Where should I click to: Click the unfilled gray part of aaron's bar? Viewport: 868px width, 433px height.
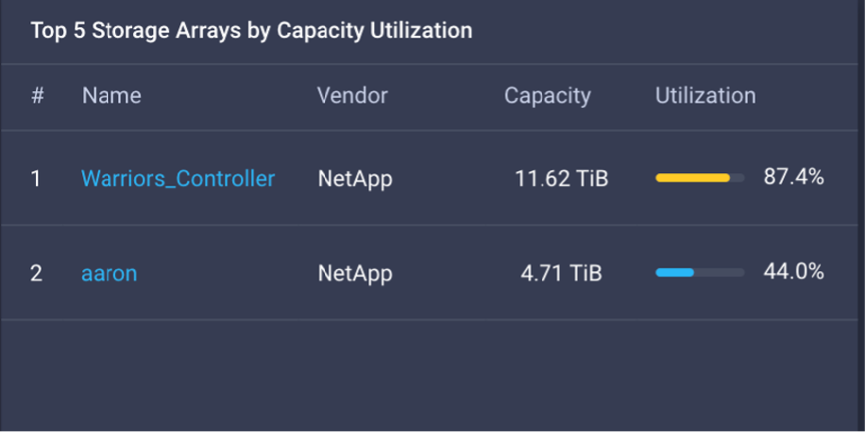(x=719, y=272)
